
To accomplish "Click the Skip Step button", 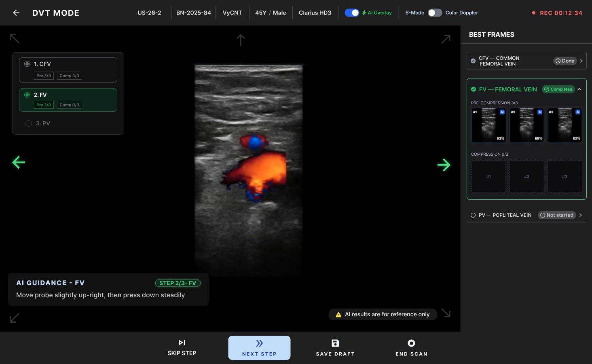I will pos(182,348).
